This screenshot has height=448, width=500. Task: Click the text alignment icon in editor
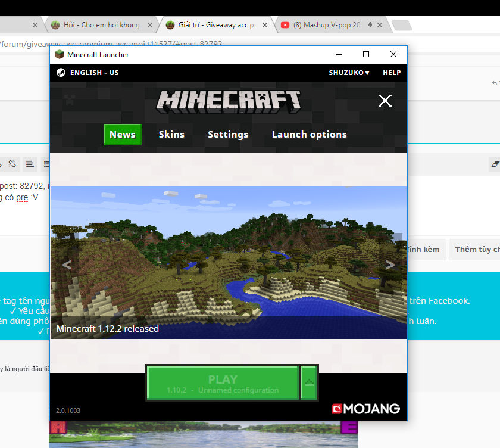(x=30, y=164)
